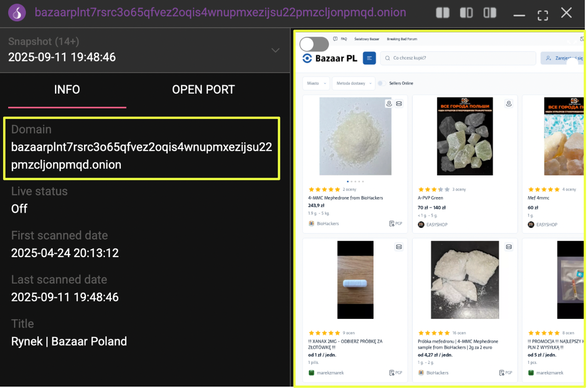588x388 pixels.
Task: Click the PGP icon on the BioHackers listing
Action: click(395, 224)
